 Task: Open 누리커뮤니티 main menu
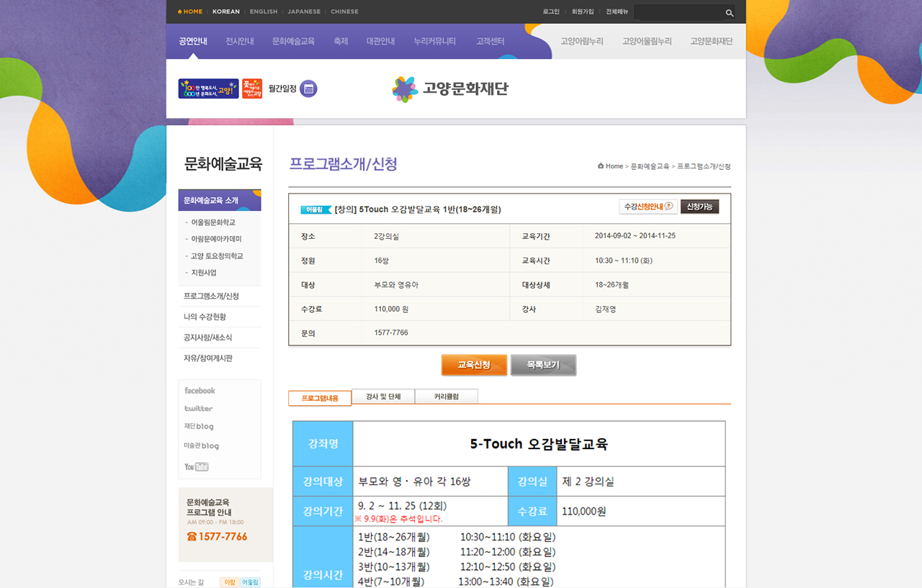435,41
